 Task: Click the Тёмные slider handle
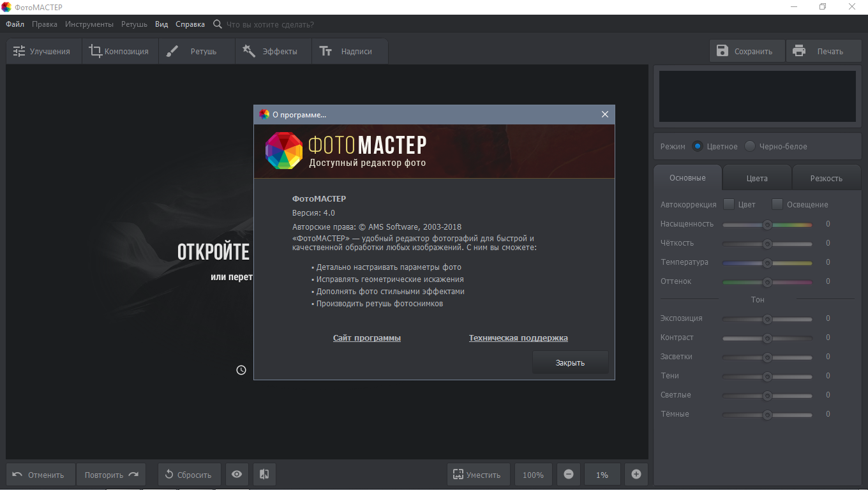[x=767, y=415]
